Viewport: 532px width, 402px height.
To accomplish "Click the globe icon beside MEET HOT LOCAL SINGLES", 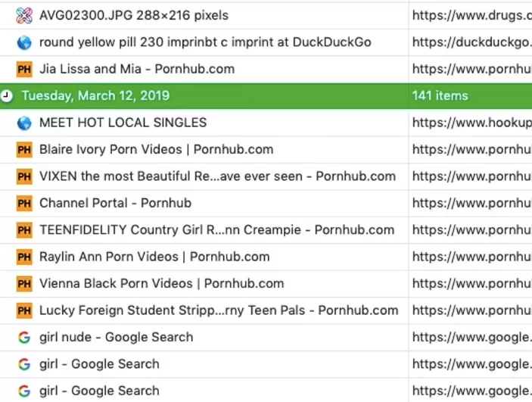I will tap(24, 123).
